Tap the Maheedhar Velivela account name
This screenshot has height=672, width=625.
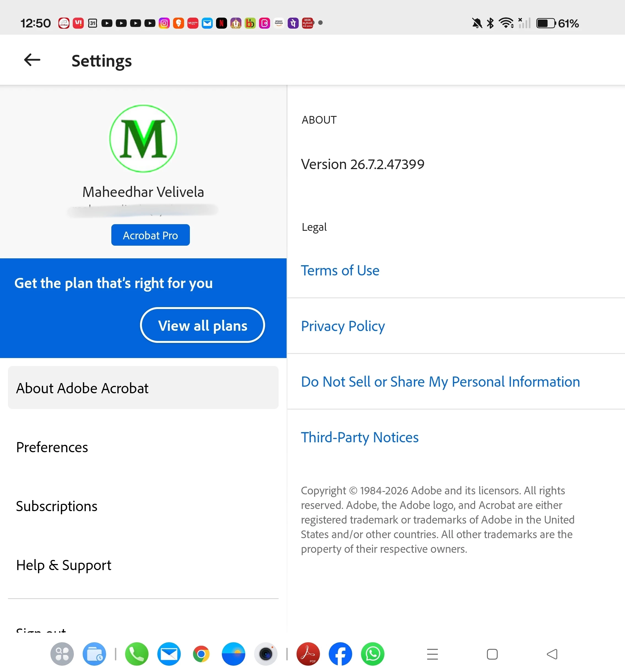[x=143, y=192]
